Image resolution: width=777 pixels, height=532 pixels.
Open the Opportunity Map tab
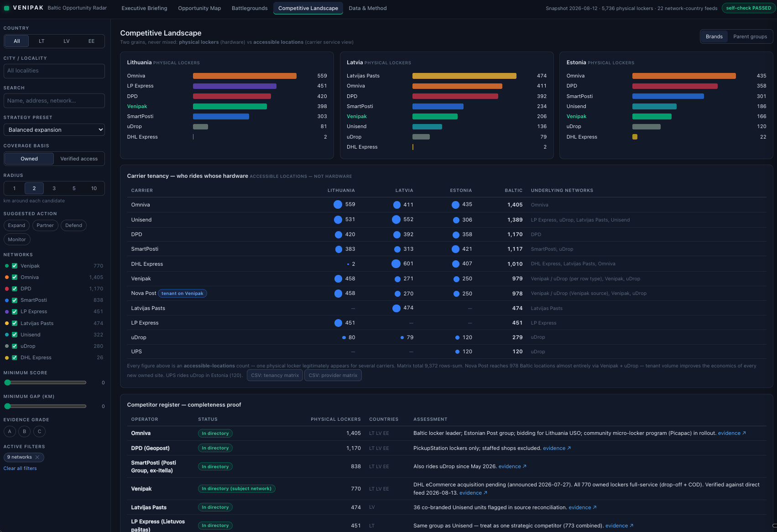tap(199, 8)
